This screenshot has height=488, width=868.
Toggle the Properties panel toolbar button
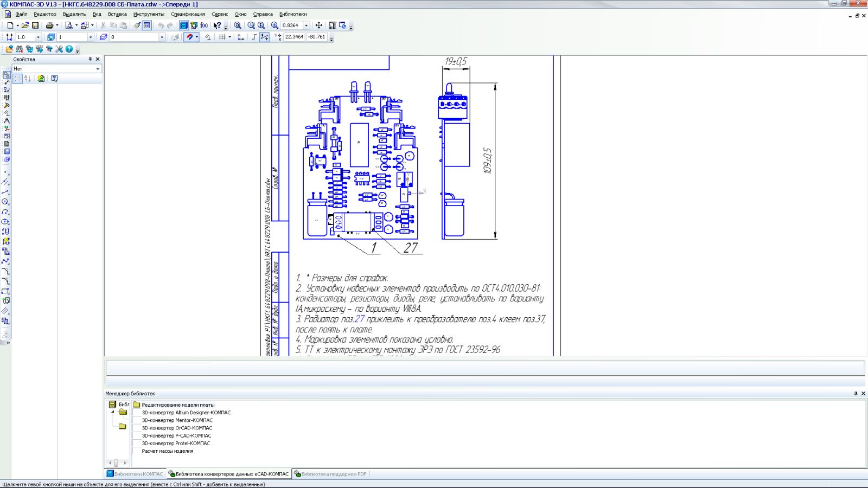(147, 25)
